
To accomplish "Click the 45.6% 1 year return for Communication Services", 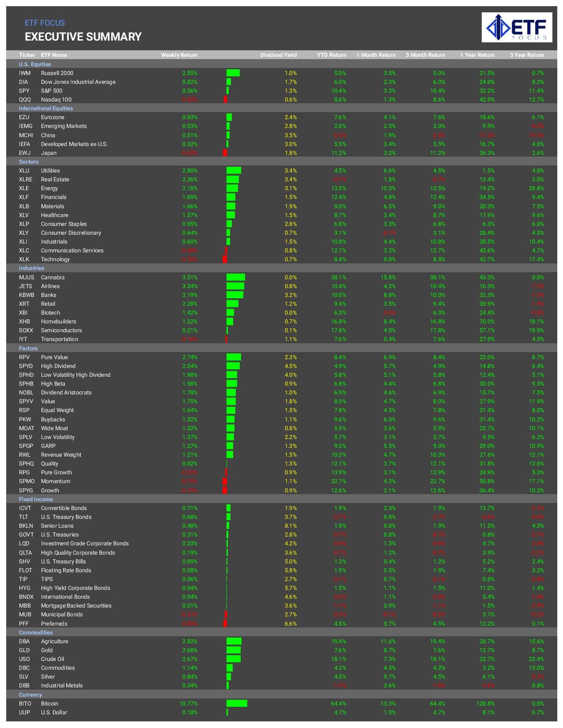I will [x=487, y=250].
